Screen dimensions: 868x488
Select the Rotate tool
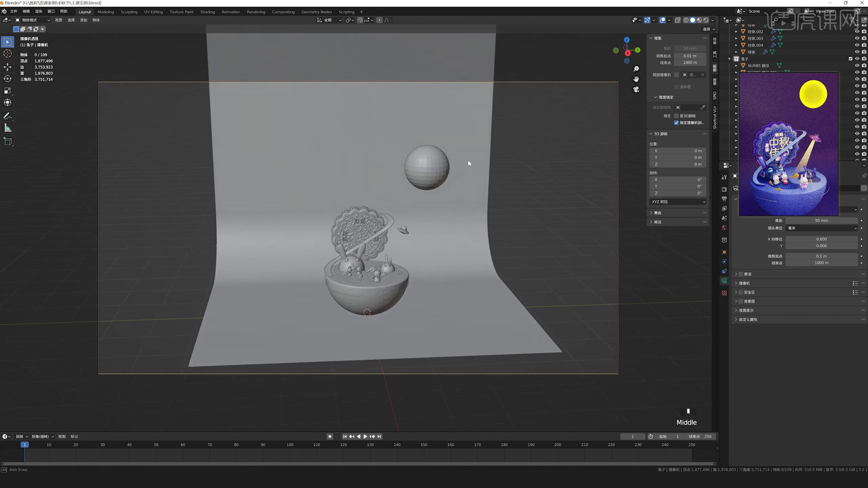[x=8, y=79]
